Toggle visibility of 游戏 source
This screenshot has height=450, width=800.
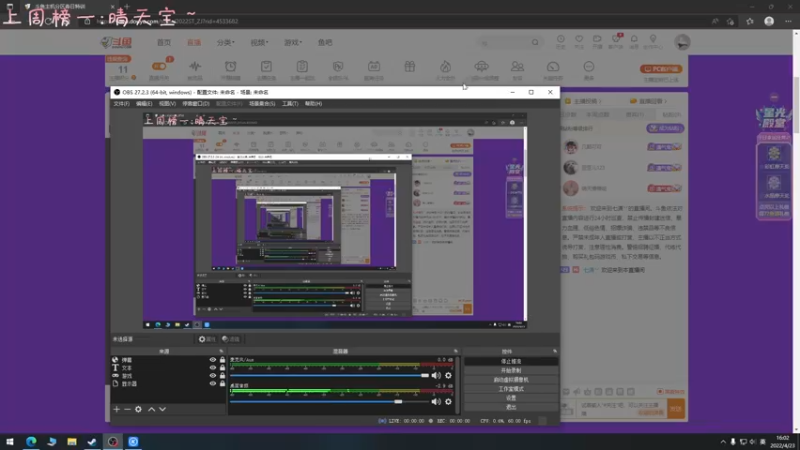213,376
